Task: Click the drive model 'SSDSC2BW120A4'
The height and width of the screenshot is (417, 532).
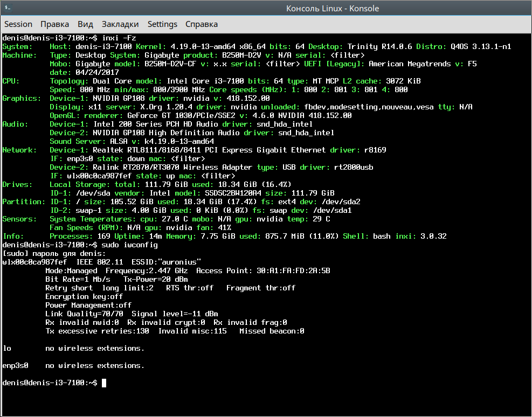Action: pyautogui.click(x=233, y=193)
